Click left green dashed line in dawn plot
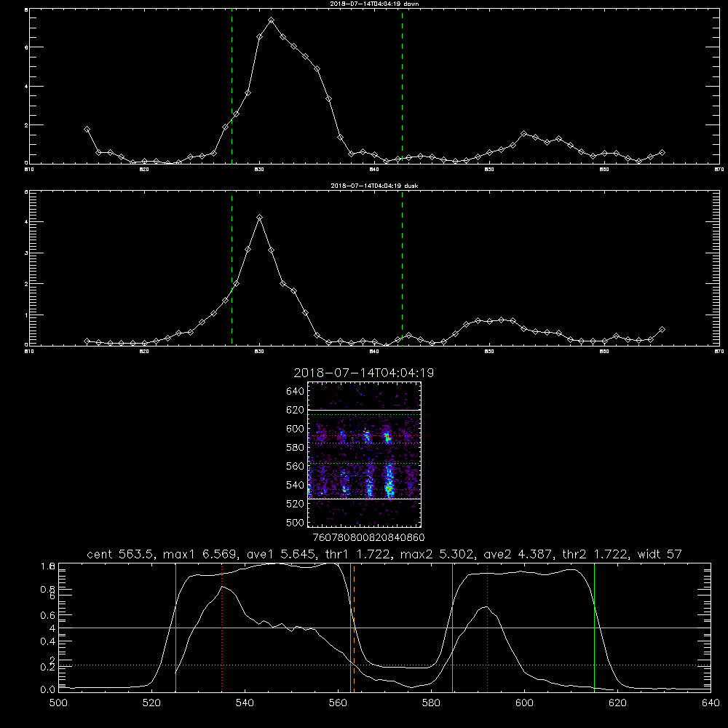728x728 pixels. pos(232,87)
